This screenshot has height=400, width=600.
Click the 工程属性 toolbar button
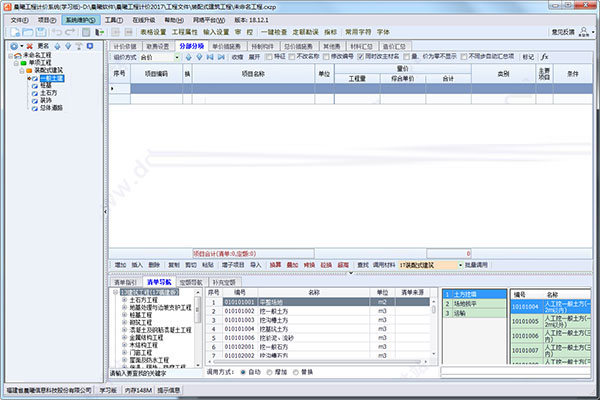pyautogui.click(x=184, y=33)
